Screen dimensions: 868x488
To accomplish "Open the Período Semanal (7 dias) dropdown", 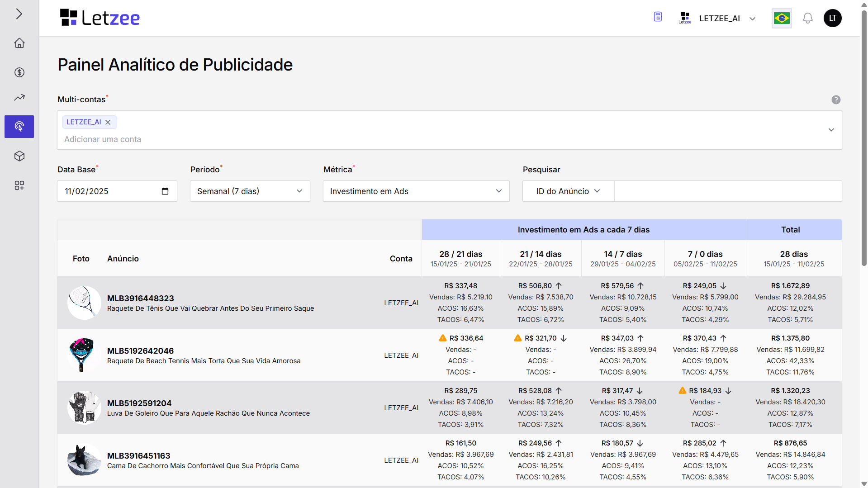I will coord(250,191).
